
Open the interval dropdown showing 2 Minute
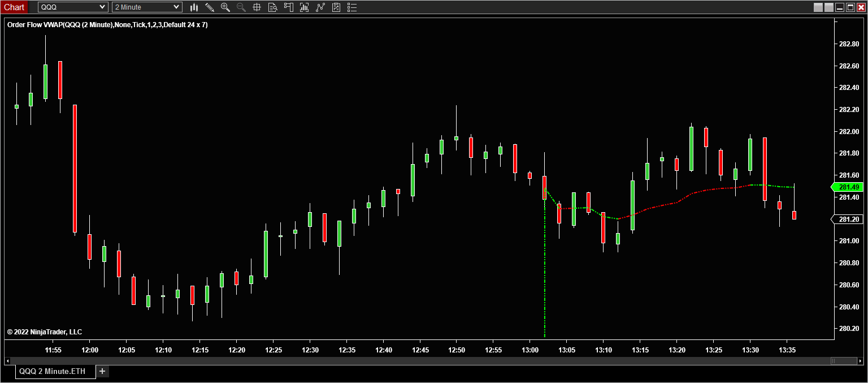[147, 7]
